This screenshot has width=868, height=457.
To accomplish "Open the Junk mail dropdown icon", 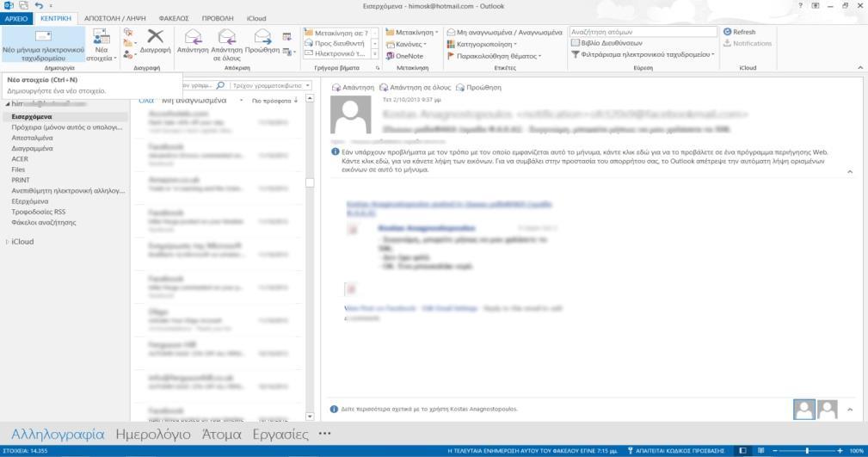I will (x=129, y=54).
